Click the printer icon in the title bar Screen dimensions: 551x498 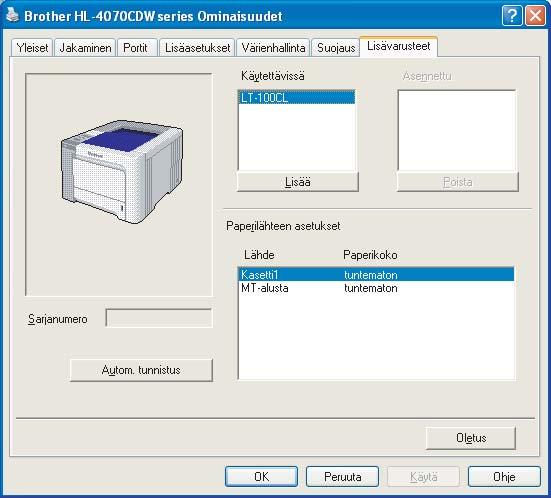tap(12, 15)
